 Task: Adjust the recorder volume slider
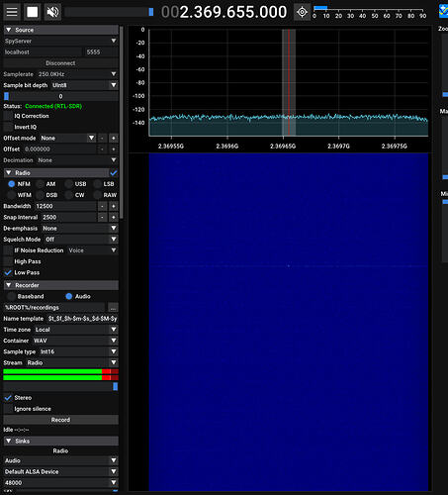(60, 386)
